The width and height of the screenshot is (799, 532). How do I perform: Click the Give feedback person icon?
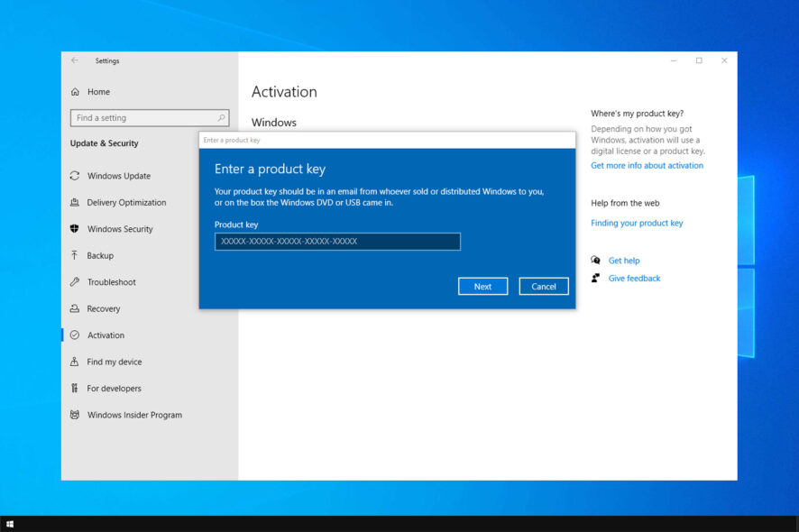[x=595, y=279]
